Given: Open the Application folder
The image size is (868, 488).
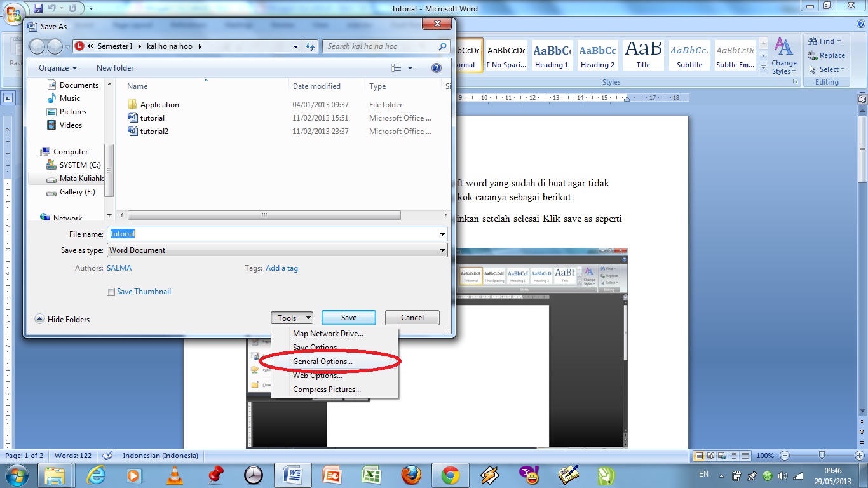Looking at the screenshot, I should [153, 105].
